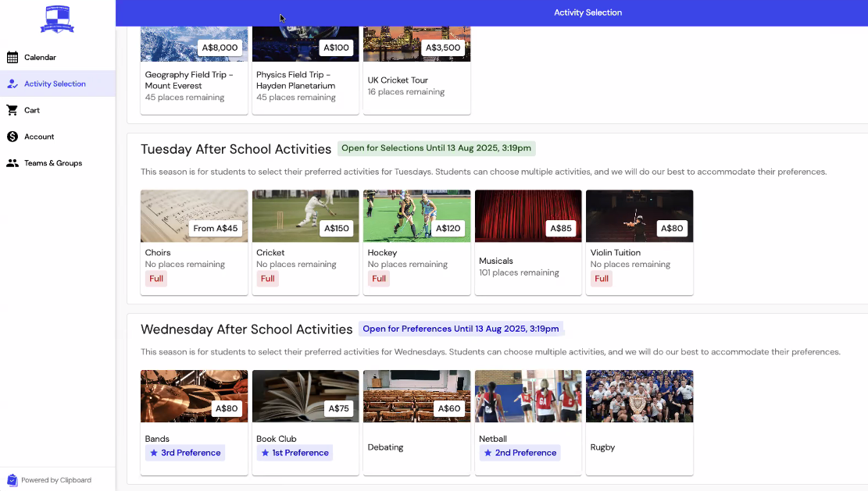
Task: Select the Rugby team photo
Action: (639, 397)
